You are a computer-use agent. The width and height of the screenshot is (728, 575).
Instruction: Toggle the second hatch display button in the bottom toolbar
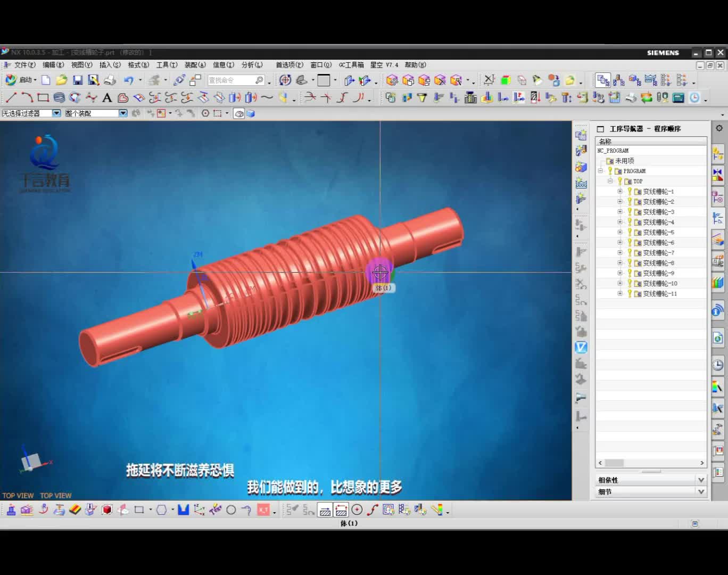click(341, 510)
